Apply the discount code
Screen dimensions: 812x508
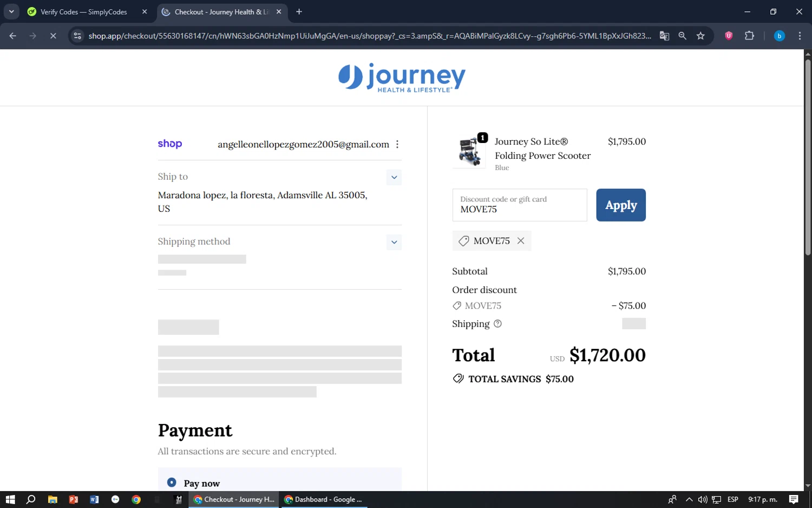pos(621,205)
